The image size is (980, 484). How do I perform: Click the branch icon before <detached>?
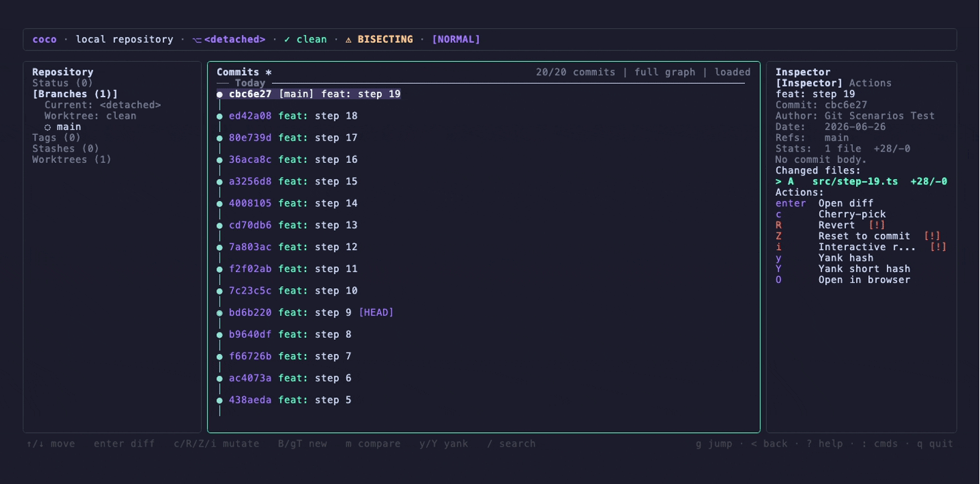197,40
